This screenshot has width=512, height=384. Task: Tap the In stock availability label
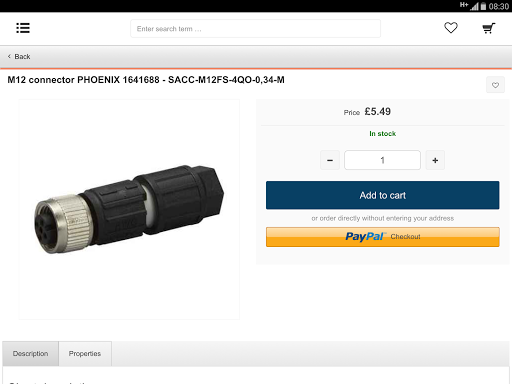[382, 134]
